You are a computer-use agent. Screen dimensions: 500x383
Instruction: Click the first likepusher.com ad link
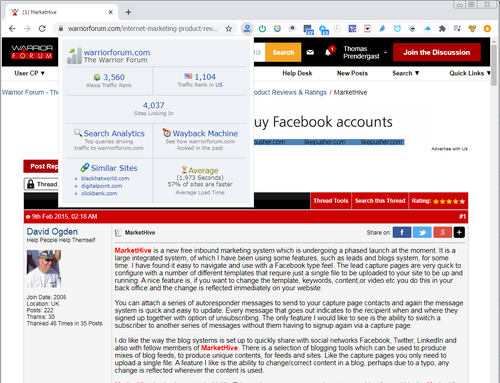[269, 142]
